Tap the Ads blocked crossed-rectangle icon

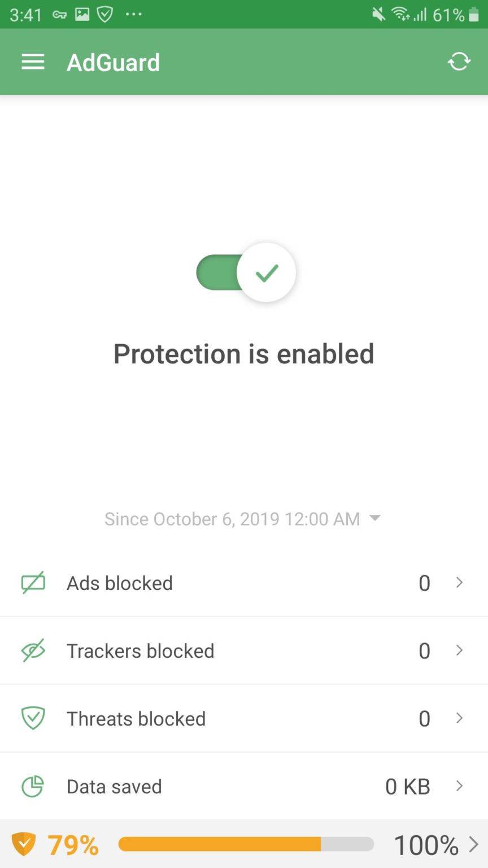point(33,583)
